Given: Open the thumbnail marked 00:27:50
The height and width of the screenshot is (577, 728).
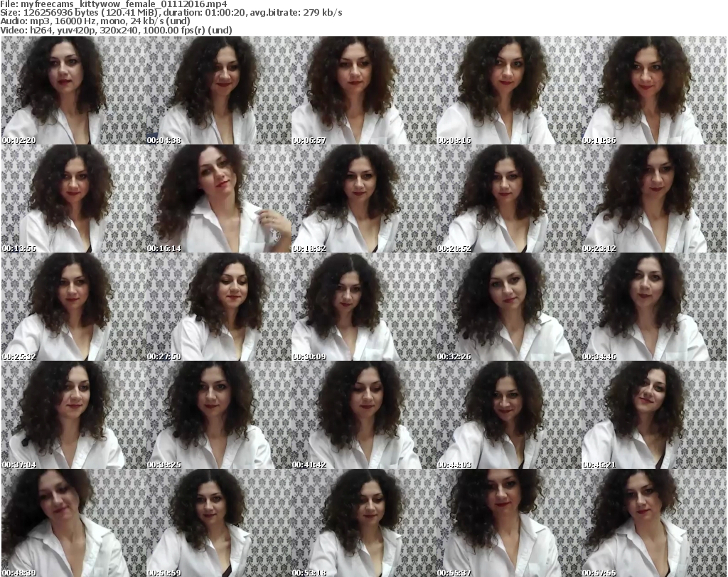Looking at the screenshot, I should pos(218,307).
